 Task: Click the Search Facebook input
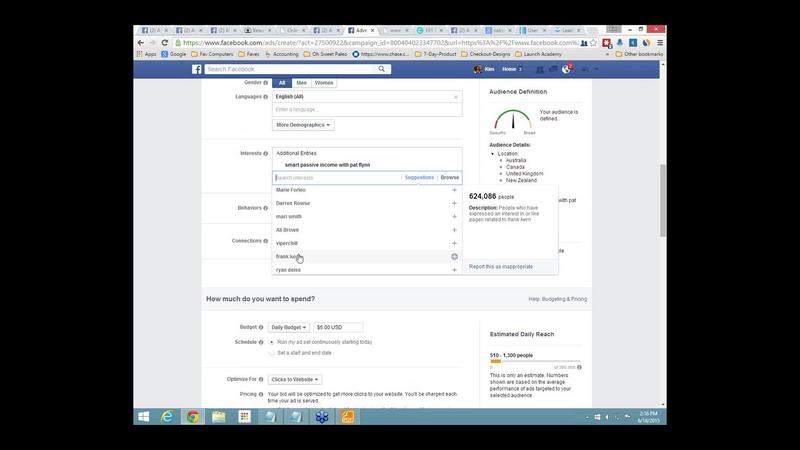point(291,69)
